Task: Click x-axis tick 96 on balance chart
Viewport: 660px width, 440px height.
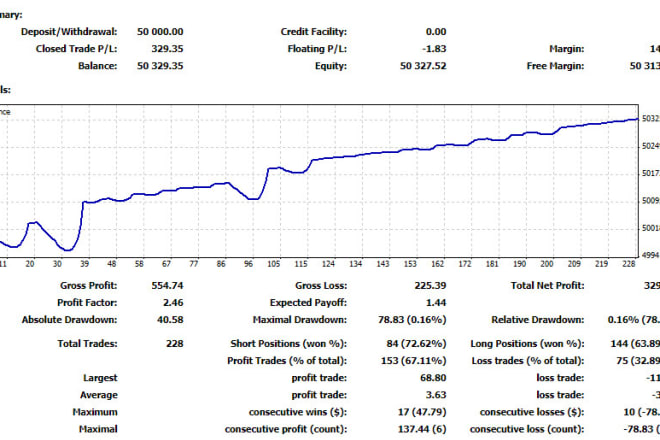Action: [x=248, y=264]
